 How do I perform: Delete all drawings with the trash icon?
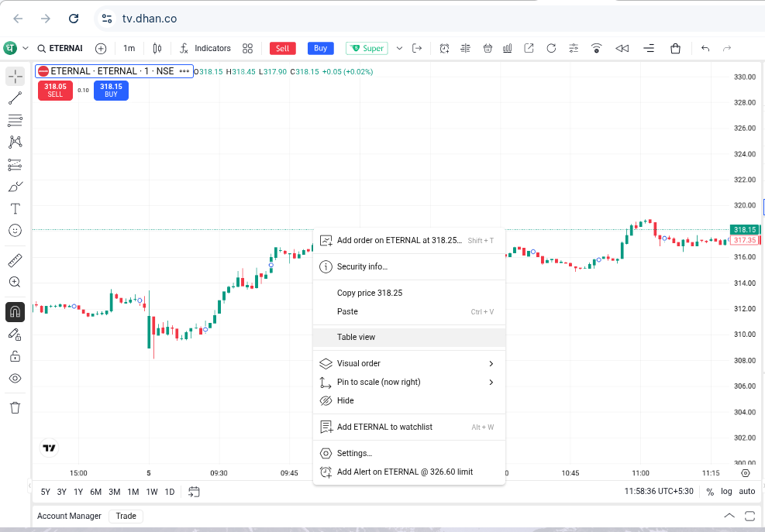pyautogui.click(x=16, y=407)
